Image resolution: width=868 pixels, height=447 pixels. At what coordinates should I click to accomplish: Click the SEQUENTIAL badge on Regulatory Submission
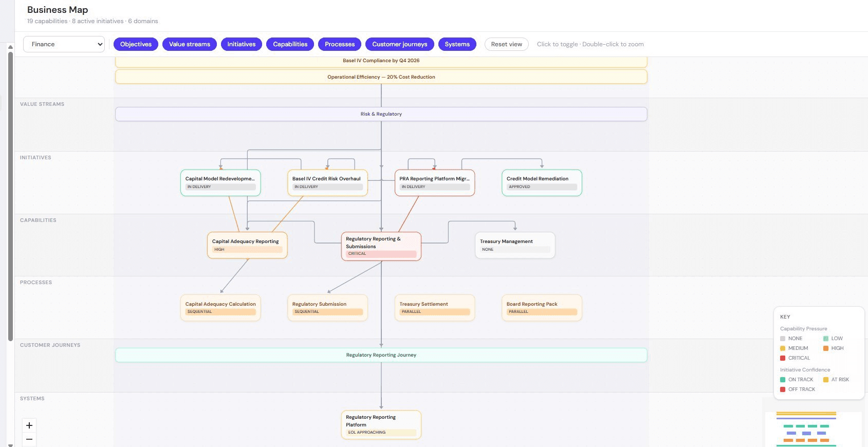click(327, 312)
